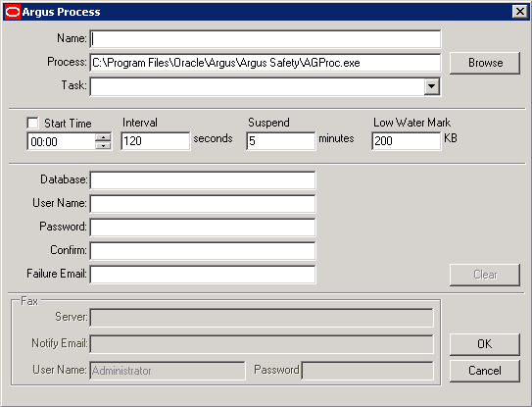Click the Process path field

pyautogui.click(x=266, y=63)
